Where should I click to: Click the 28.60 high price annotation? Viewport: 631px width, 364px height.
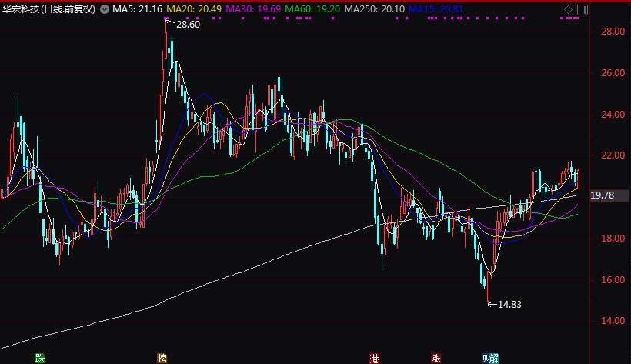[188, 25]
